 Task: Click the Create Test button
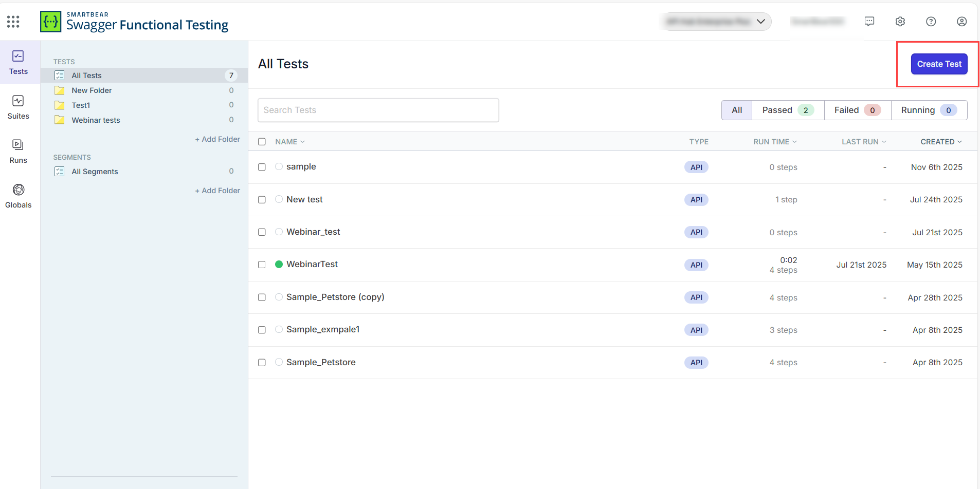939,64
